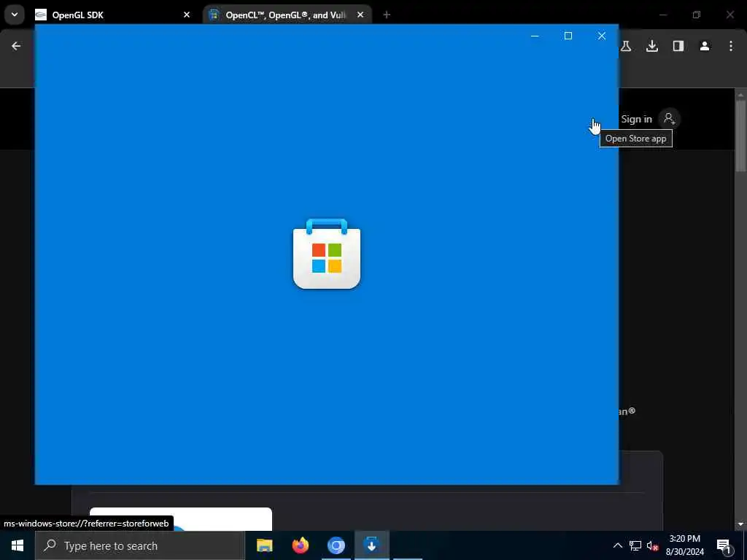Screen dimensions: 747x560
Task: Open a new browser tab with plus
Action: click(x=387, y=15)
